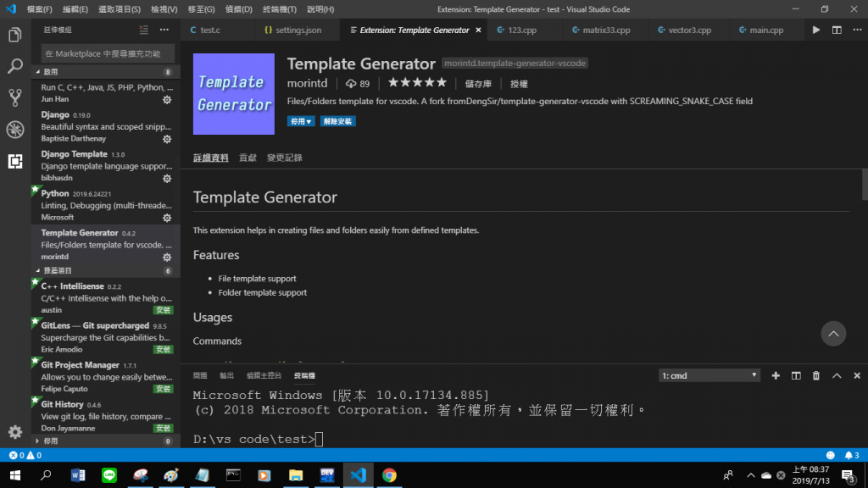Viewport: 868px width, 488px height.
Task: Open the Manage gear at activity bar bottom
Action: coord(15,431)
